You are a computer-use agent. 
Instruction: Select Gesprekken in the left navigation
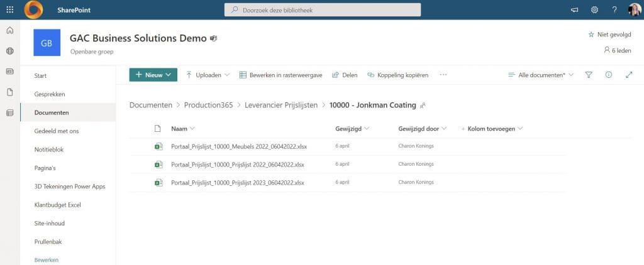[x=50, y=94]
